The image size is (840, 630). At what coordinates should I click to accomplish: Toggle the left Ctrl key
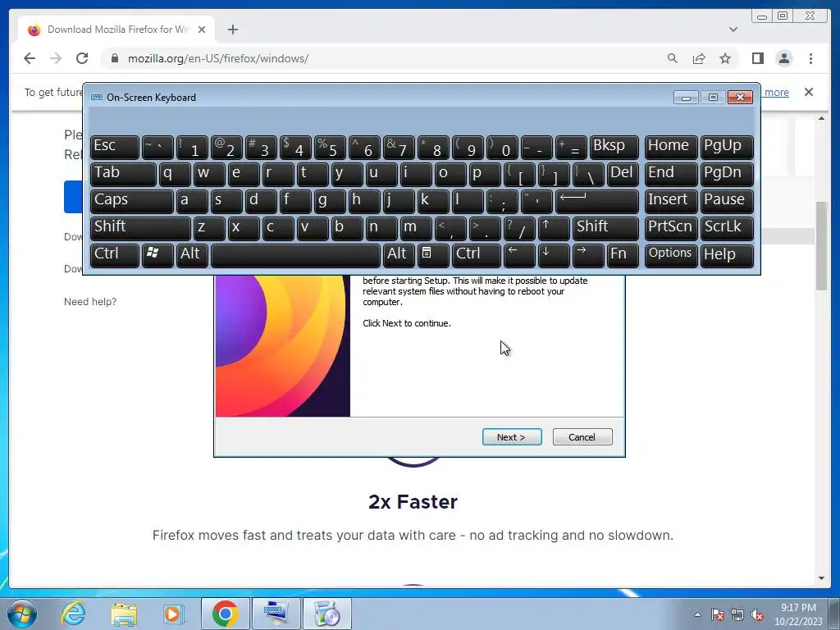click(x=115, y=254)
